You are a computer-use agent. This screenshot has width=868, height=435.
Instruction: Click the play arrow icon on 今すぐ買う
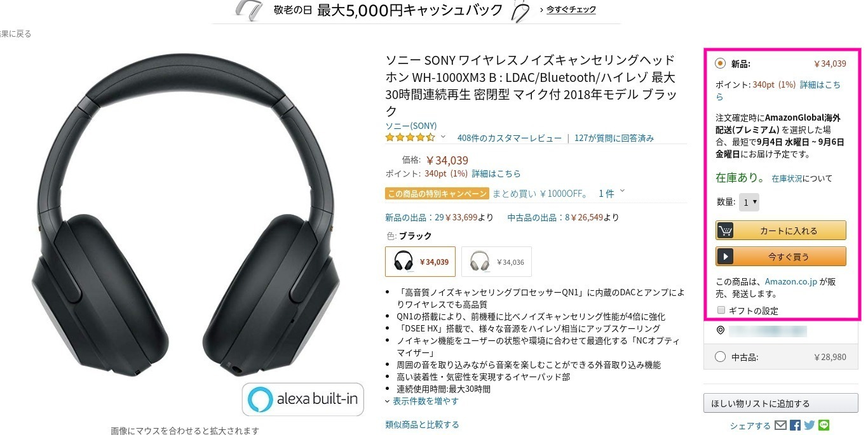pyautogui.click(x=725, y=257)
